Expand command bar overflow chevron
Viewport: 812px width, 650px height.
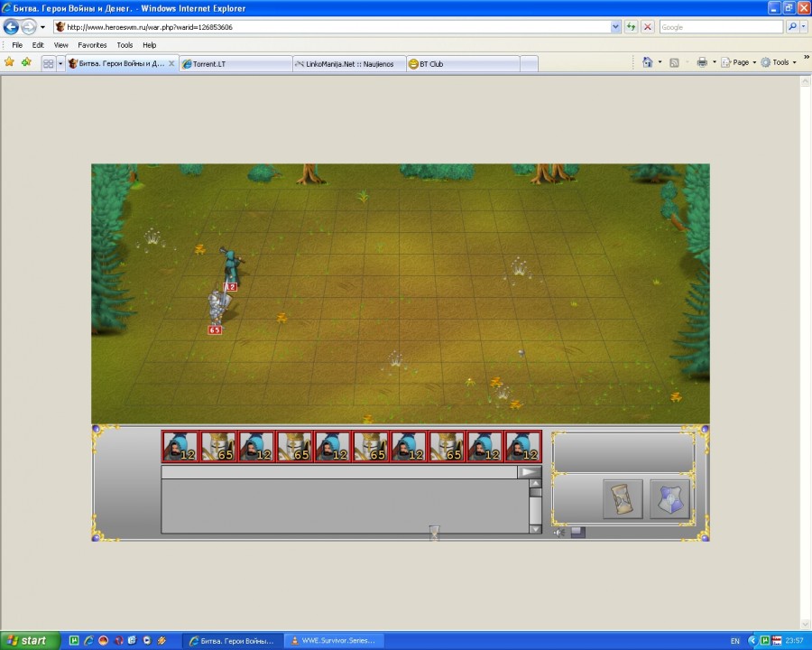(x=807, y=57)
